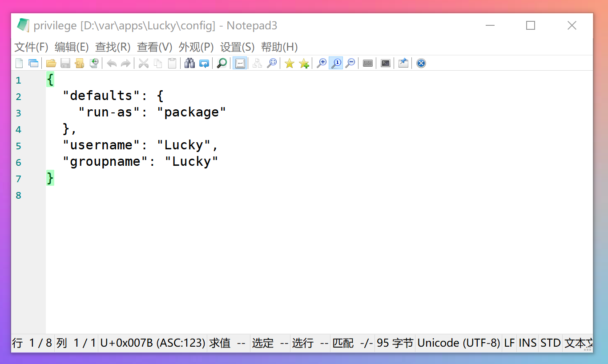Click the New file icon in toolbar
The width and height of the screenshot is (608, 364).
pyautogui.click(x=19, y=63)
